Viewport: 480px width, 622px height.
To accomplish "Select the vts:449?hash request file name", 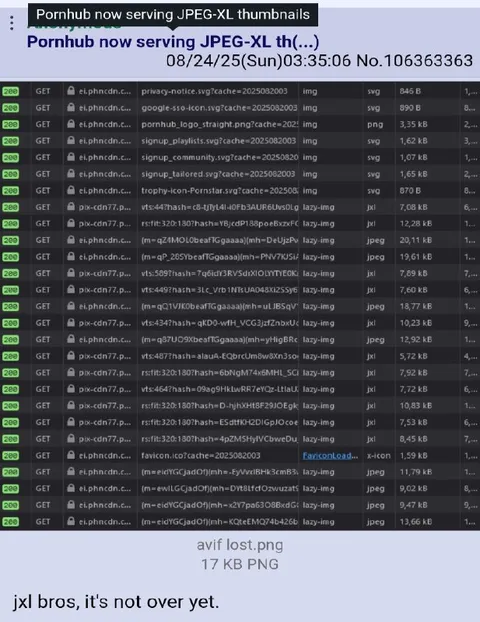I will pos(220,290).
